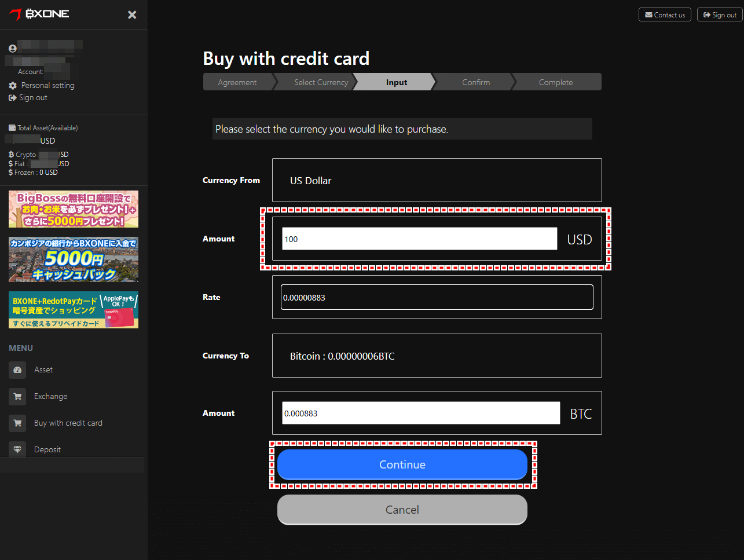
Task: Click the USD unit label beside amount
Action: (580, 239)
